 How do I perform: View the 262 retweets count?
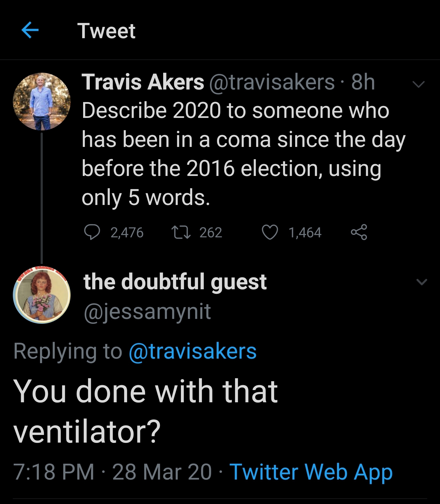(x=211, y=233)
